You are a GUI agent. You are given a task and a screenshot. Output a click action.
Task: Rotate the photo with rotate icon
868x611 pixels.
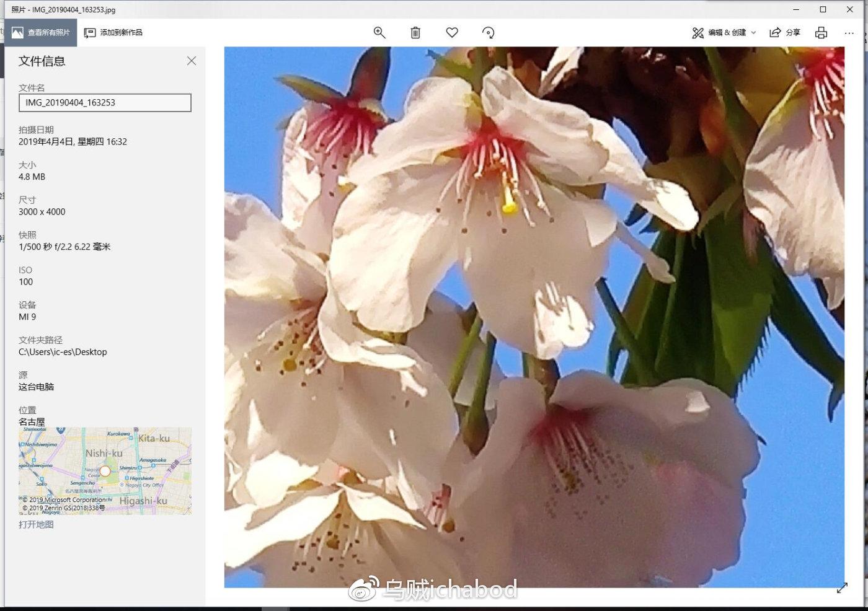point(489,33)
